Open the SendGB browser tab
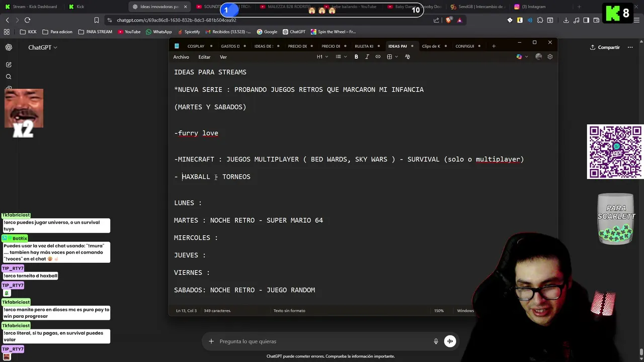The width and height of the screenshot is (644, 362). [478, 7]
